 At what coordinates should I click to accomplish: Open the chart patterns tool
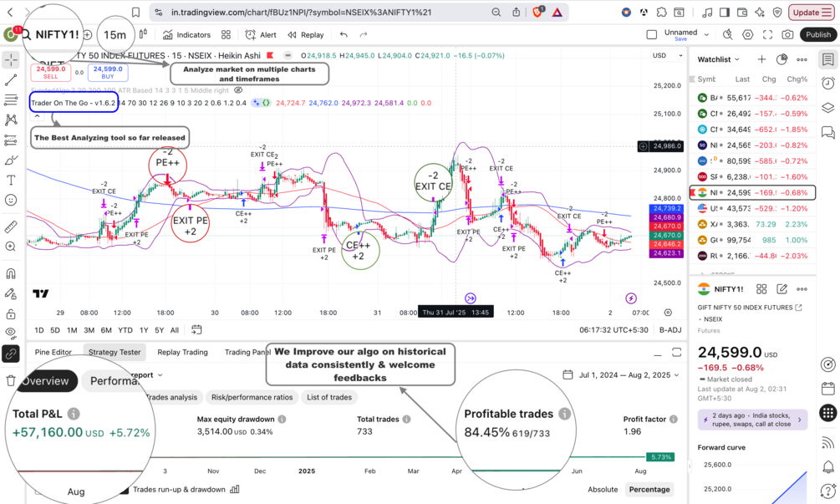[11, 120]
